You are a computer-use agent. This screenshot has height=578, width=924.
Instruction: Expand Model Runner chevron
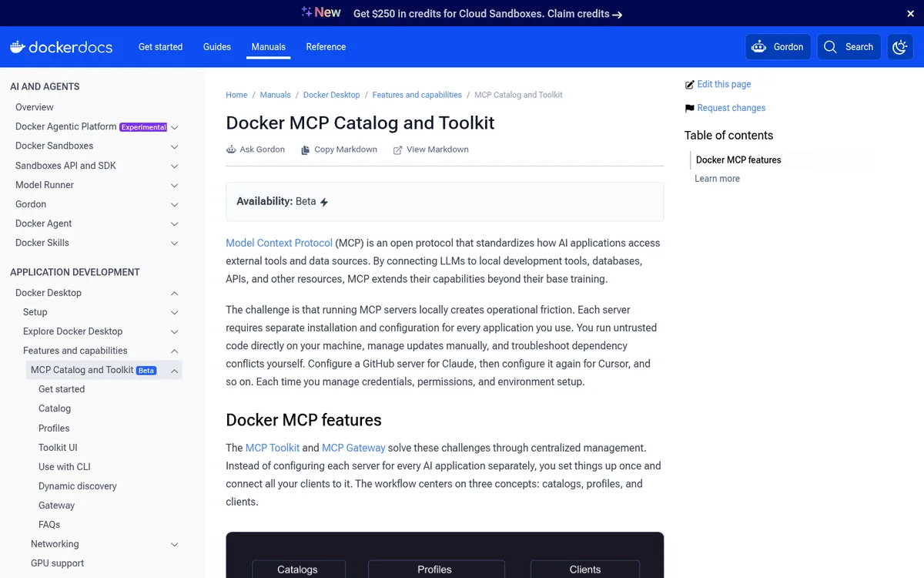pyautogui.click(x=175, y=185)
